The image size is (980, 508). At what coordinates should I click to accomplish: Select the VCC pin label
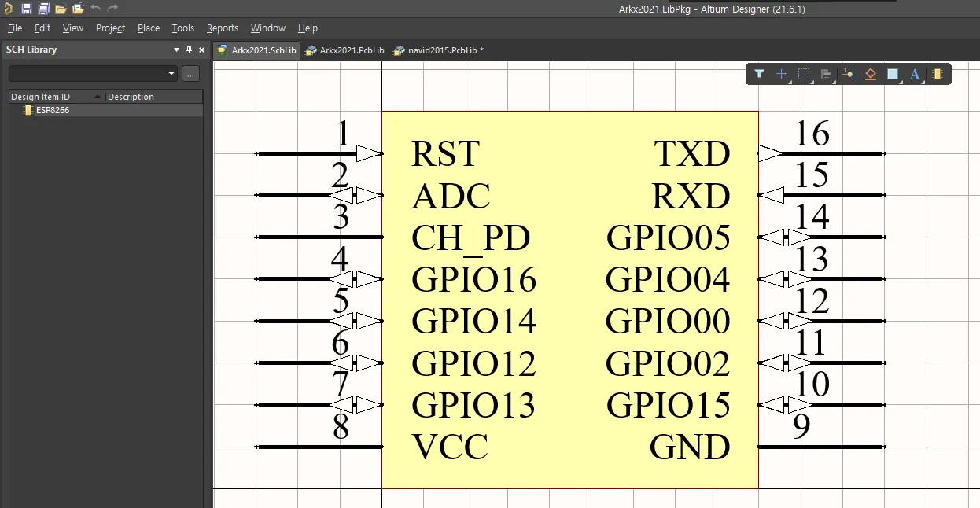pyautogui.click(x=450, y=447)
